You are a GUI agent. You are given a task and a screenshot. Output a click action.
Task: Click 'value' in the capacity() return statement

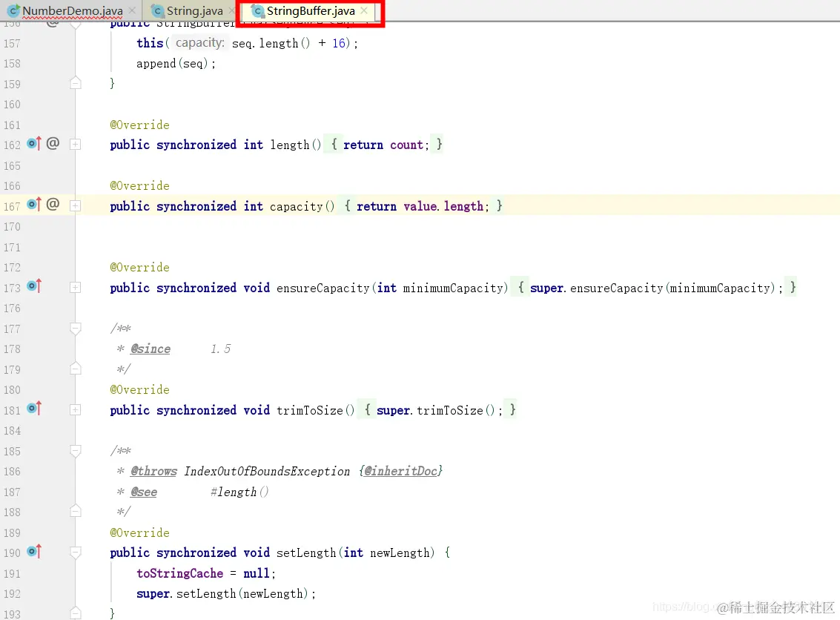[x=420, y=206]
